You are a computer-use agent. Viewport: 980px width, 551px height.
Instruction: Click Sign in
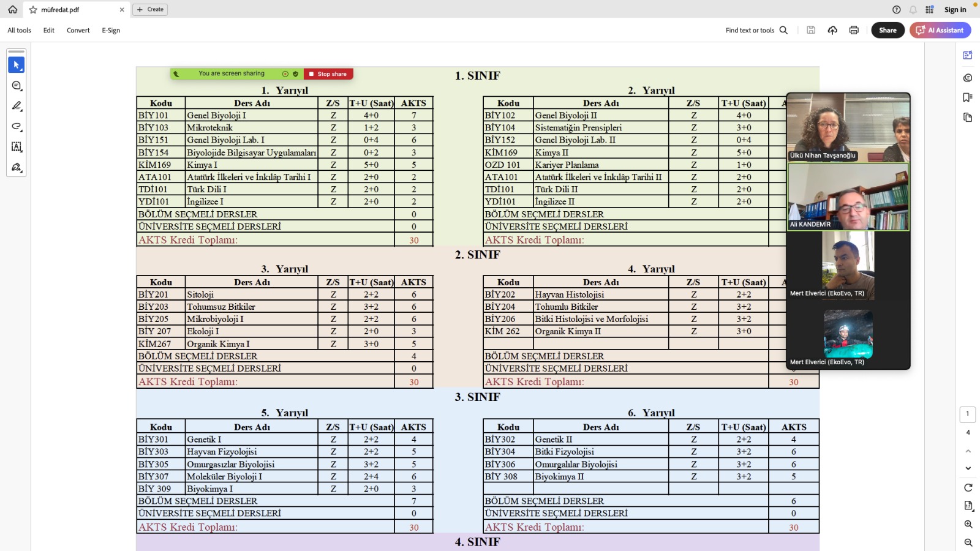[x=955, y=10]
